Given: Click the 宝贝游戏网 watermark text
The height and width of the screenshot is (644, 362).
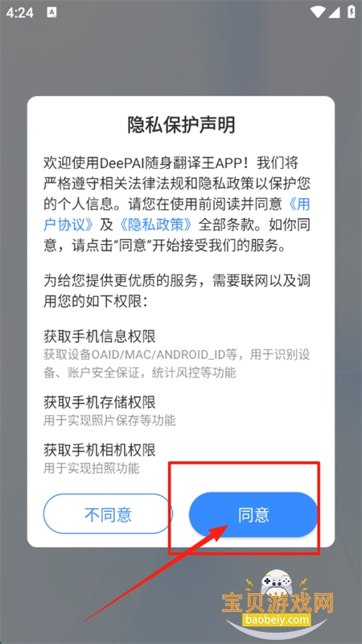Looking at the screenshot, I should 278,602.
